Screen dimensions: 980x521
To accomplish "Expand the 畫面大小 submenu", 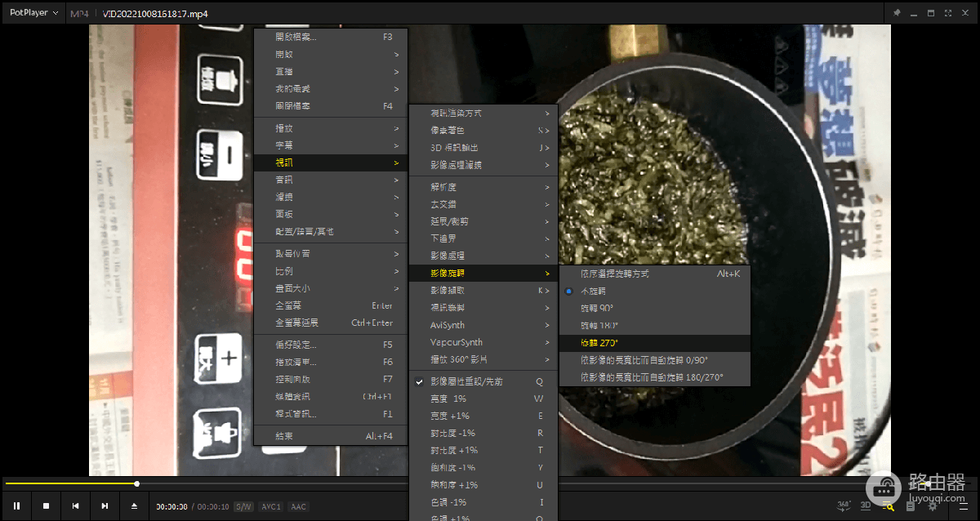I will [331, 288].
